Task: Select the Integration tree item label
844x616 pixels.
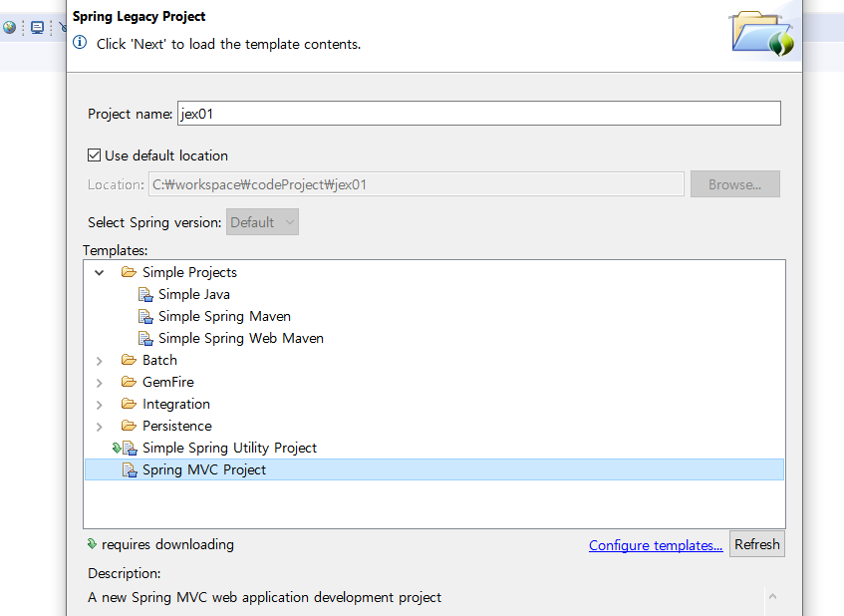Action: (x=176, y=405)
